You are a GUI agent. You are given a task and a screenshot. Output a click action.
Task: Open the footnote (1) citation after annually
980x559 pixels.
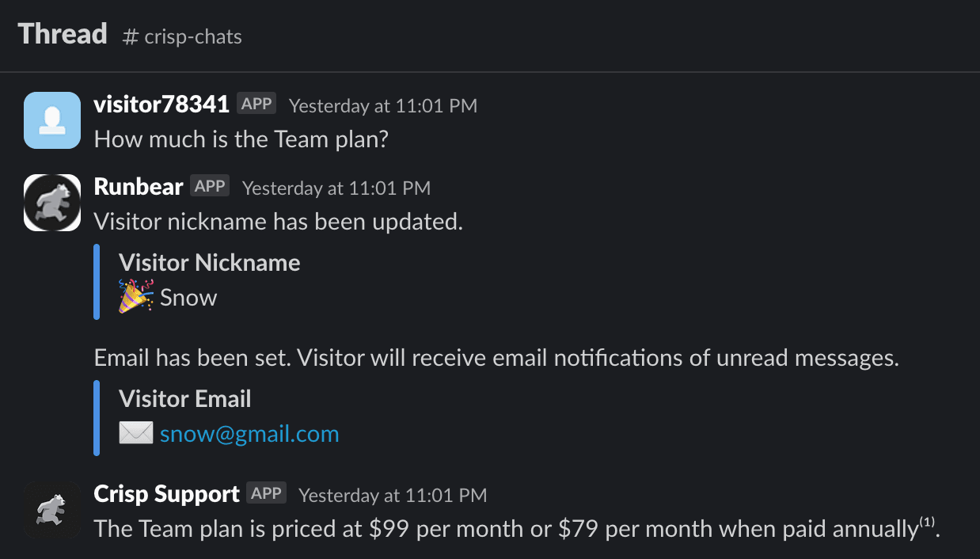(x=927, y=523)
